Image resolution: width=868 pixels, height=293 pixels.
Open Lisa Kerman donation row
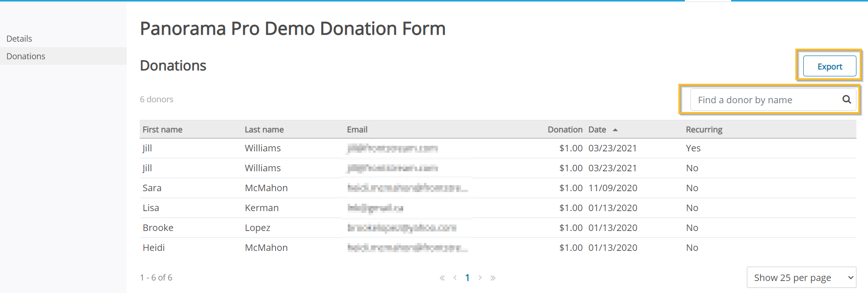coord(498,208)
